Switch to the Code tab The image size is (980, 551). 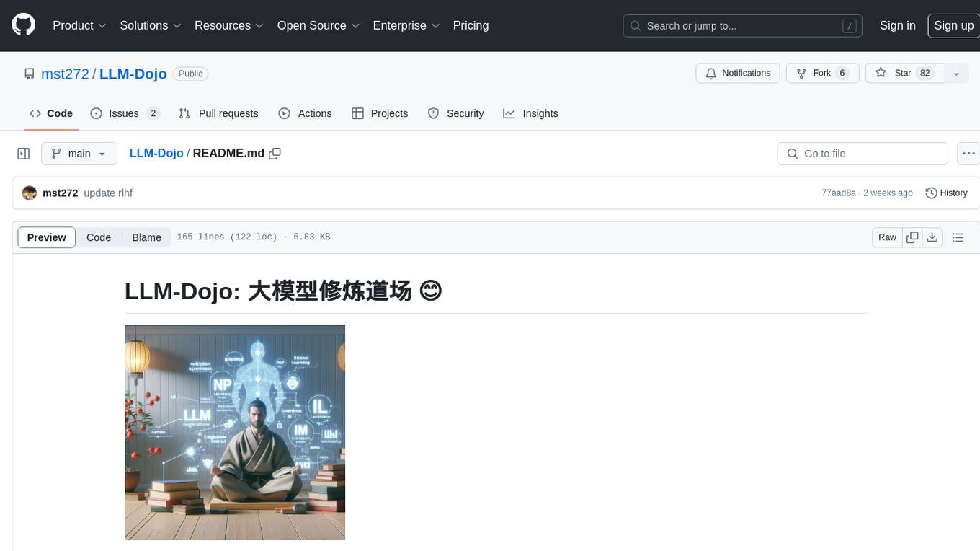51,113
